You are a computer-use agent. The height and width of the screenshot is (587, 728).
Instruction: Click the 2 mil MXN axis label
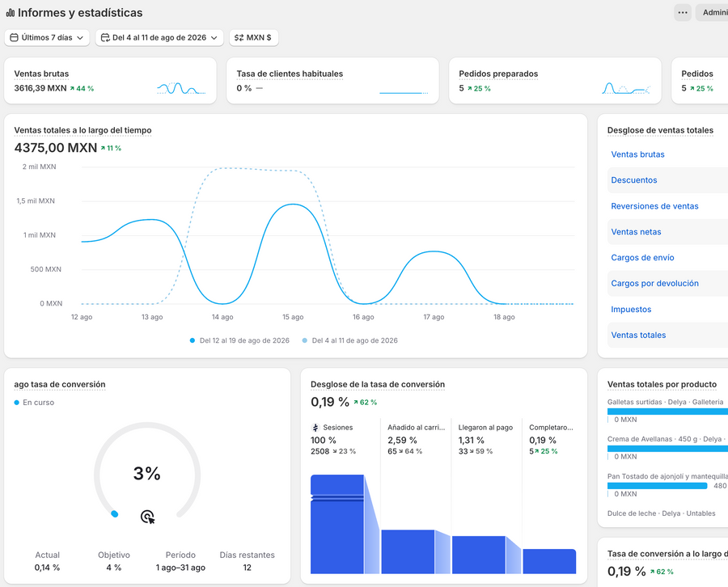tap(39, 167)
